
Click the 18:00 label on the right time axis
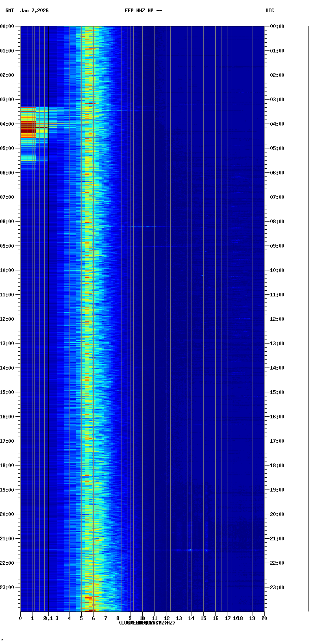pyautogui.click(x=277, y=466)
